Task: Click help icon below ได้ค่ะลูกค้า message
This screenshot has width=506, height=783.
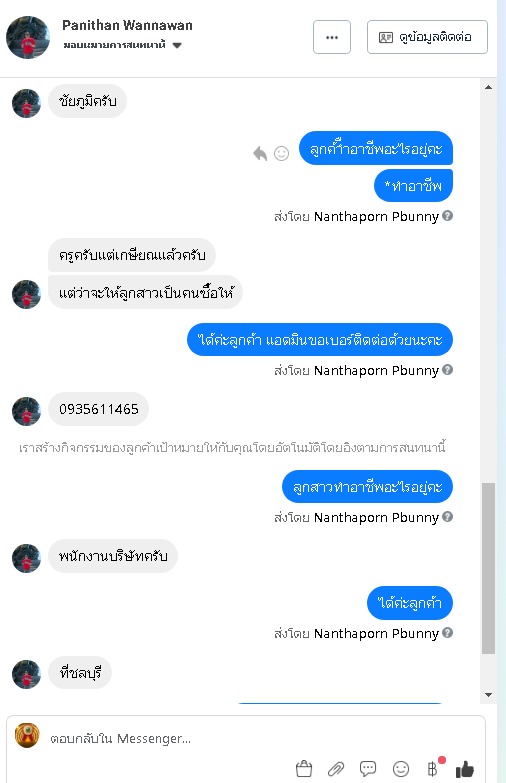Action: [448, 633]
